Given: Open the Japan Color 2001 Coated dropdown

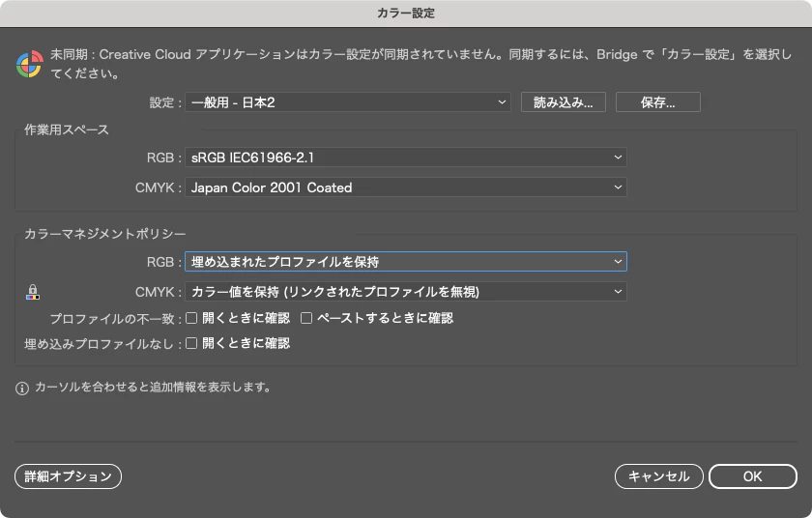Looking at the screenshot, I should 405,187.
